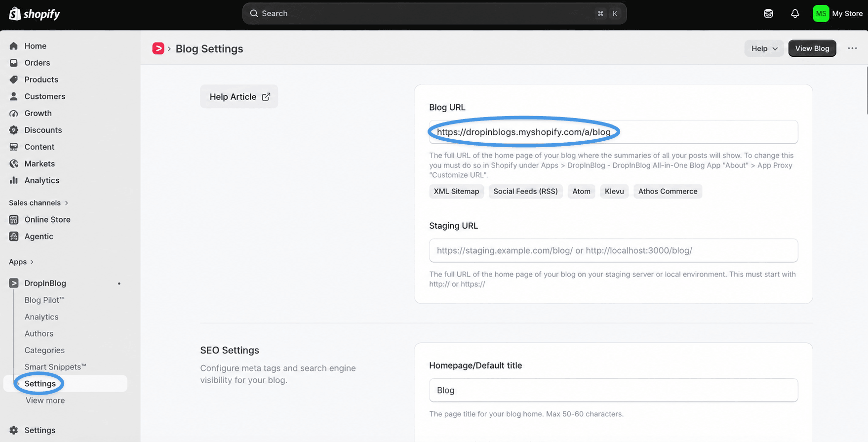Click the Staging URL input field

pyautogui.click(x=613, y=250)
